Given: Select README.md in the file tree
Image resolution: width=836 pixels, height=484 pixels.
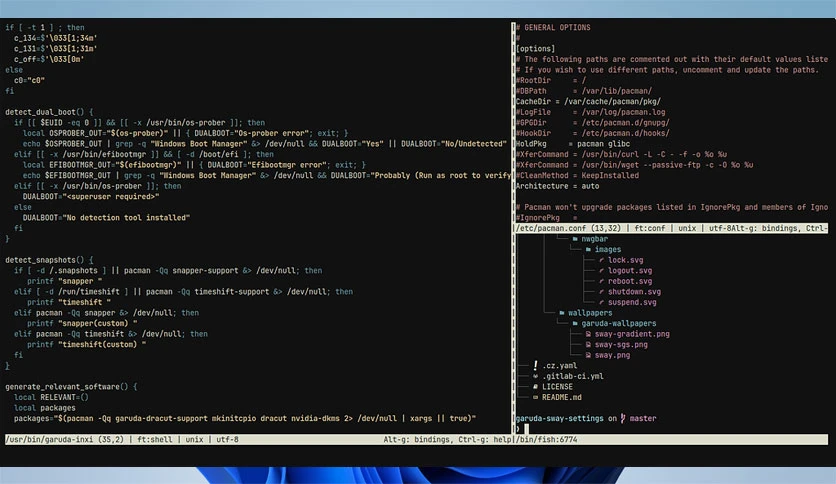Looking at the screenshot, I should tap(562, 398).
